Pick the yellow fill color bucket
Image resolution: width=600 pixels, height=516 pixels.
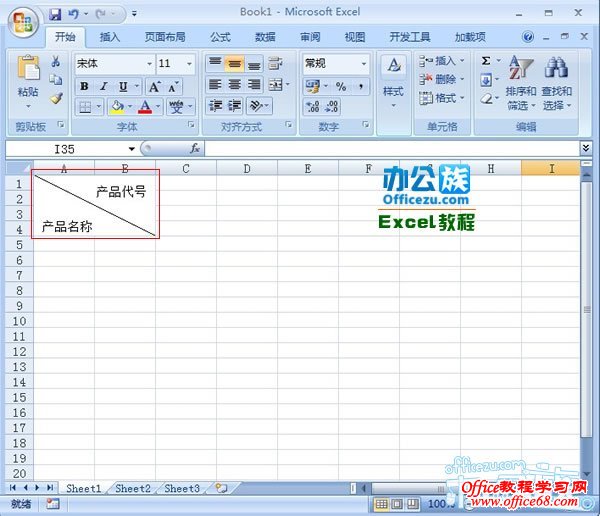(117, 107)
